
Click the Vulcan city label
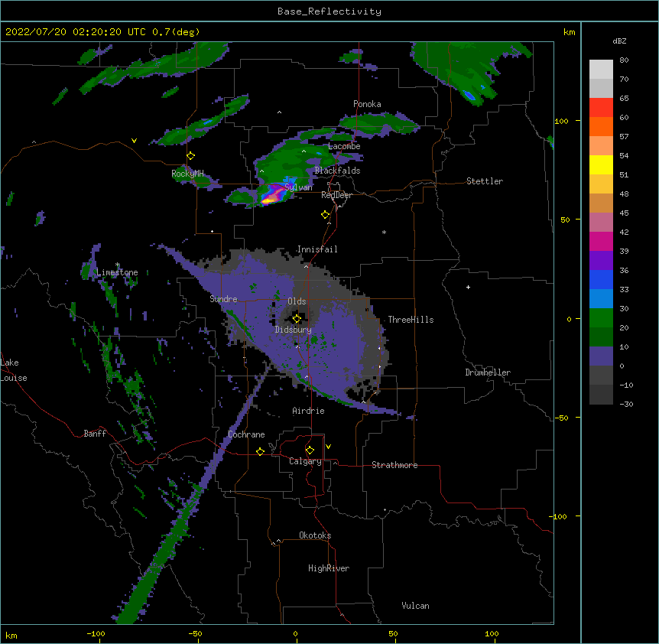tap(415, 606)
